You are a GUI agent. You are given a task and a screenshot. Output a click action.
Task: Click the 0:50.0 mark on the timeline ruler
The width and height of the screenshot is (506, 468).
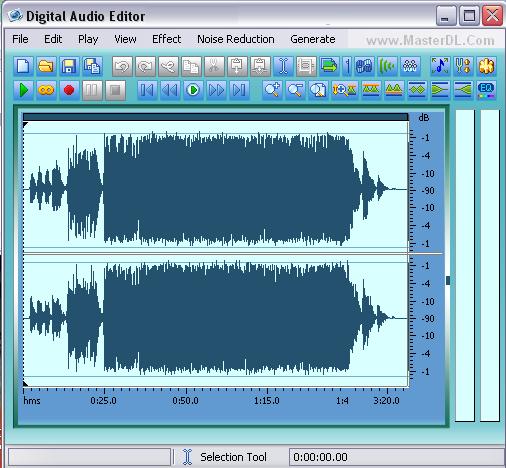point(185,400)
